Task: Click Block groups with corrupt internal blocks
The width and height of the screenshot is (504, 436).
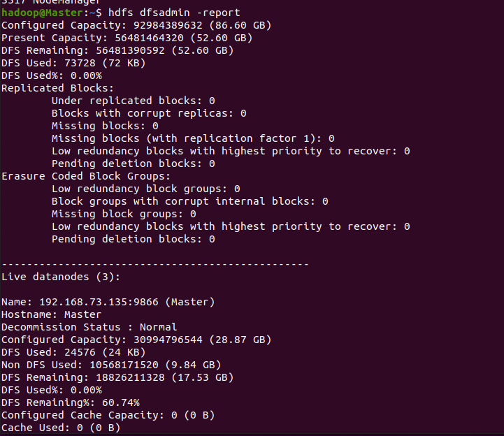Action: pyautogui.click(x=190, y=201)
